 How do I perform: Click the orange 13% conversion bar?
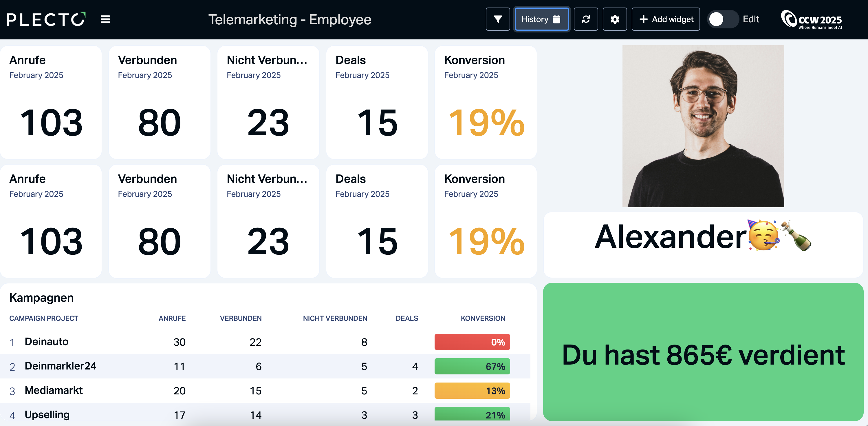click(472, 390)
